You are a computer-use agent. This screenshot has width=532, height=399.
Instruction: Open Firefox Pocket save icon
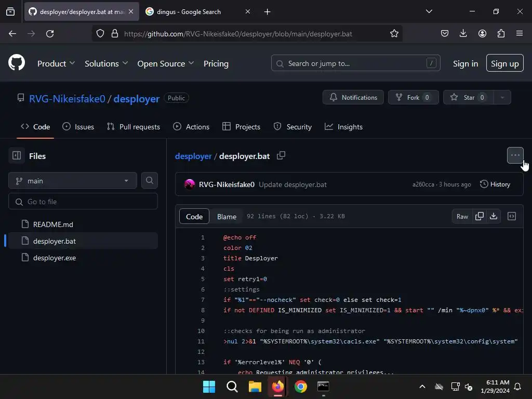point(445,33)
